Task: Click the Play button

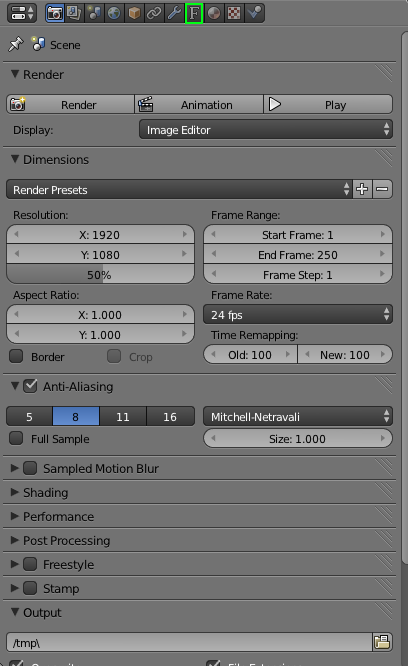Action: (328, 104)
